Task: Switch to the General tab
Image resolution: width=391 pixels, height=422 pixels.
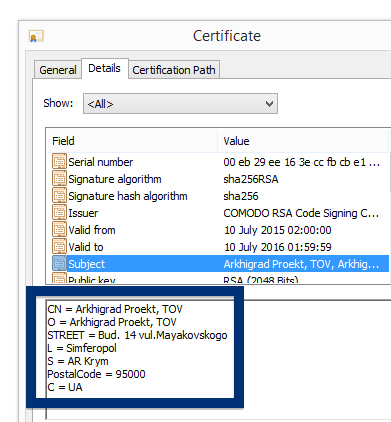Action: pyautogui.click(x=58, y=70)
